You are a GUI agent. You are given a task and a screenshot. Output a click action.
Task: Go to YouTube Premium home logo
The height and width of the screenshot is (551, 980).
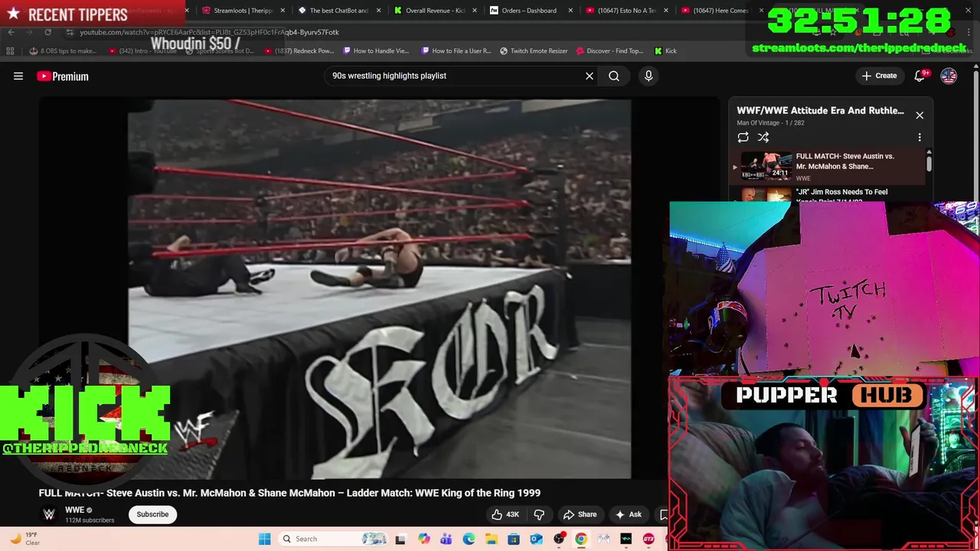pos(63,76)
